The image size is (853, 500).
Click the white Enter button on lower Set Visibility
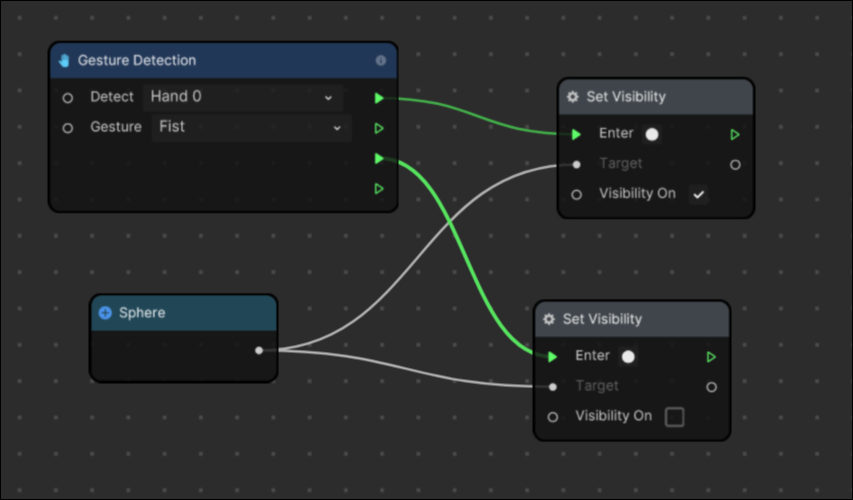[628, 357]
